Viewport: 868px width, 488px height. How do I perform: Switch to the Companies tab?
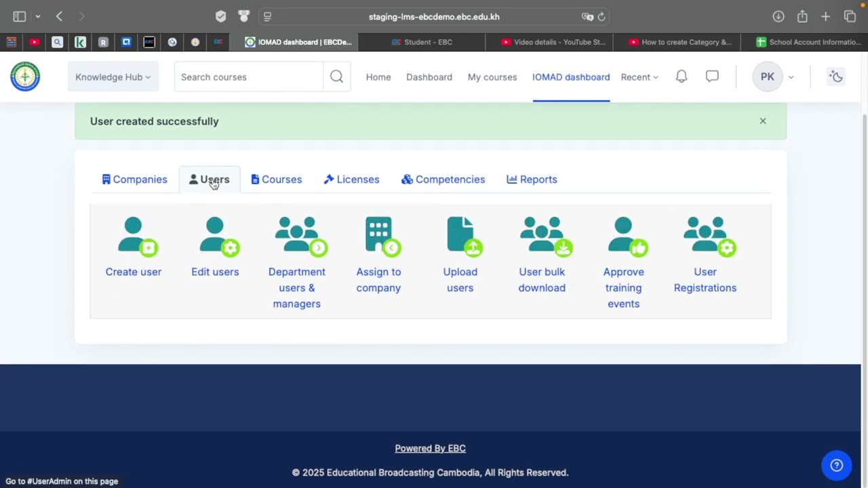coord(134,179)
